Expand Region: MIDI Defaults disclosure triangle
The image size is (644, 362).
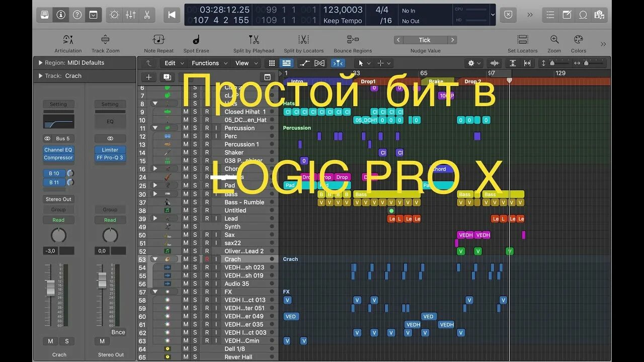coord(40,63)
